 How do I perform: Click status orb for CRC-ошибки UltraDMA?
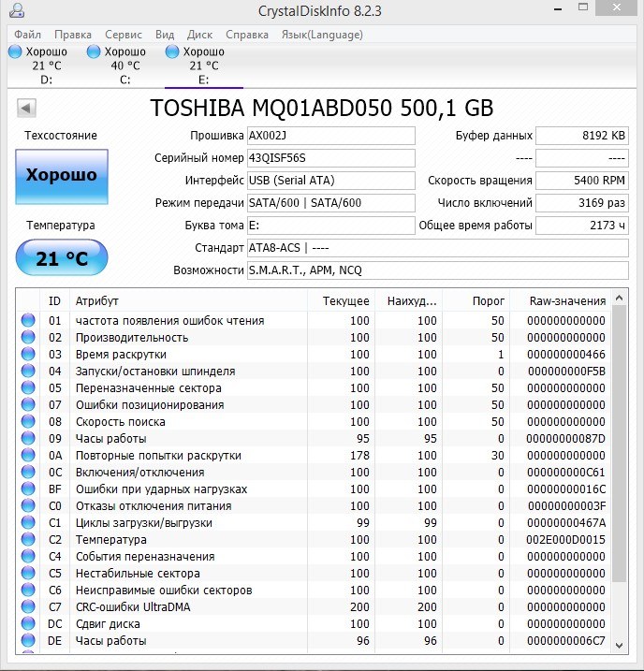[28, 606]
